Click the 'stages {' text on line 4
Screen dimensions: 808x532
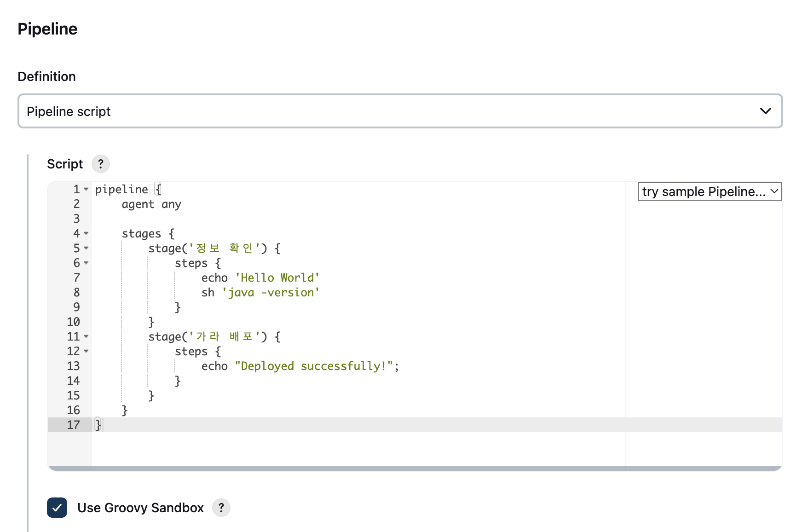tap(148, 233)
